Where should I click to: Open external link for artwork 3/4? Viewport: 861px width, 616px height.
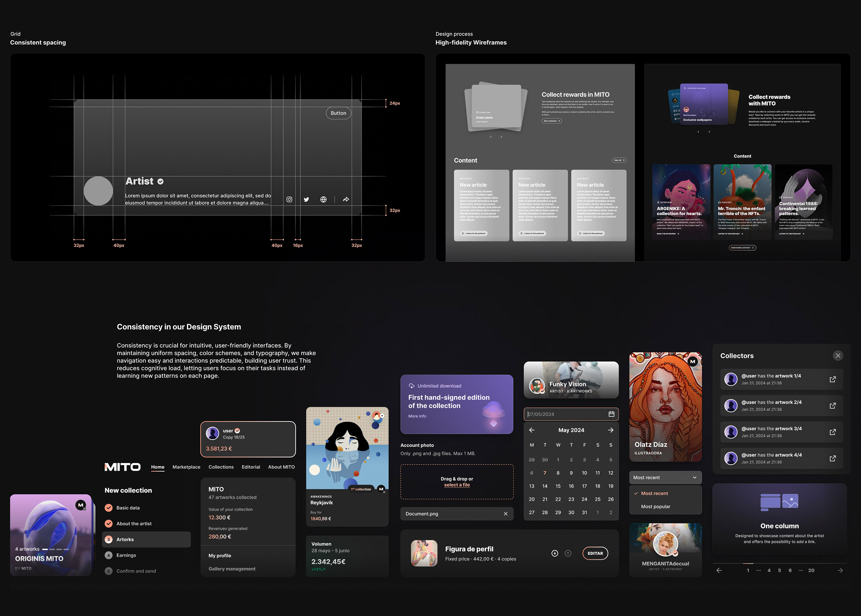pos(832,432)
